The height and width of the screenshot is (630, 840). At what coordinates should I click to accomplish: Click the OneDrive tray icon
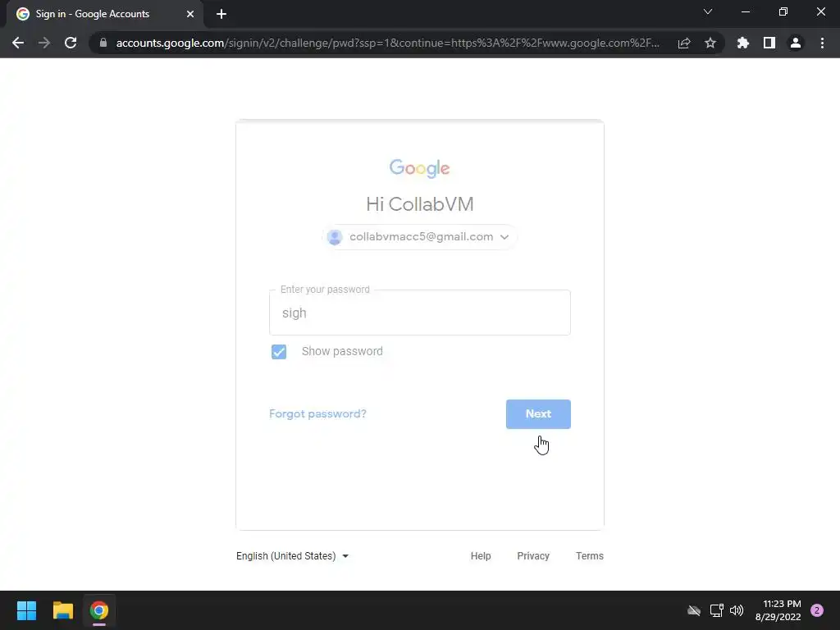click(694, 610)
